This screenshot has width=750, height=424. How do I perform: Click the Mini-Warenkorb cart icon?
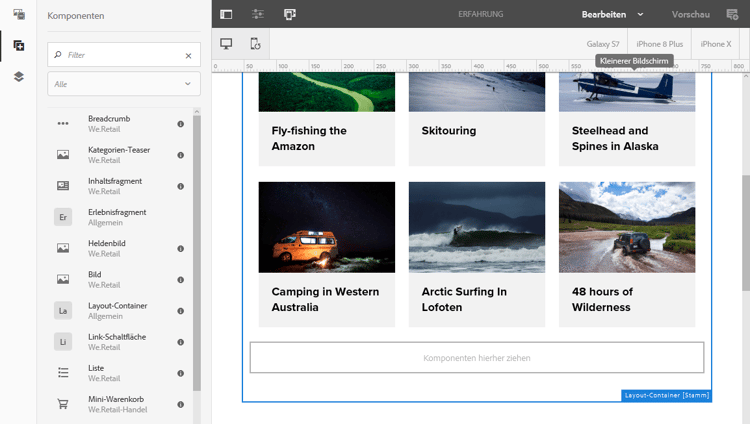[63, 404]
